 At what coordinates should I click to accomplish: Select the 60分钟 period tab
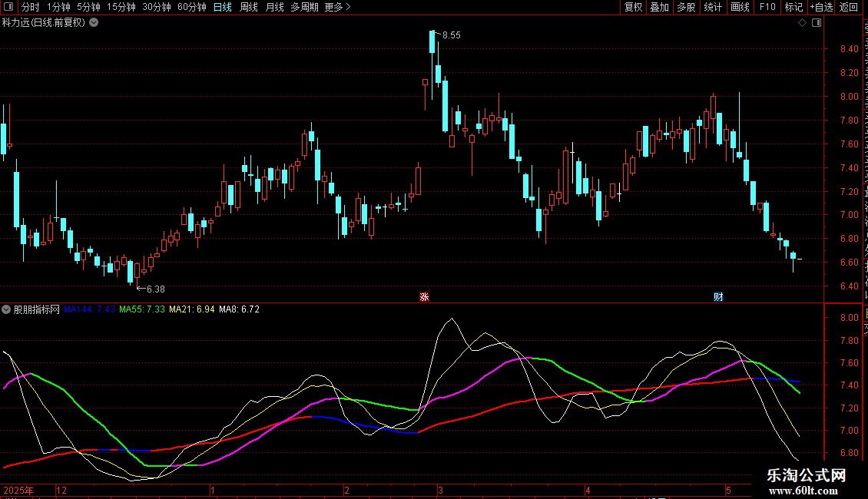click(192, 7)
